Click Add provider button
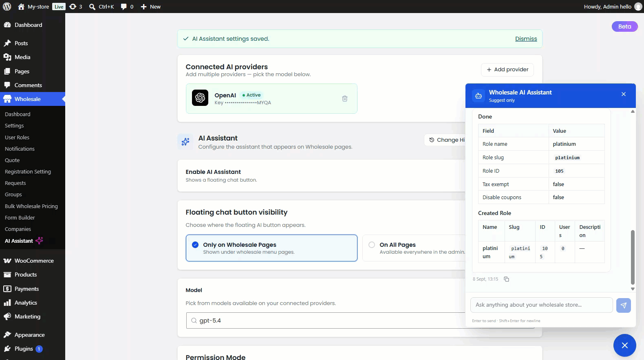Viewport: 644px width, 360px height. 507,70
